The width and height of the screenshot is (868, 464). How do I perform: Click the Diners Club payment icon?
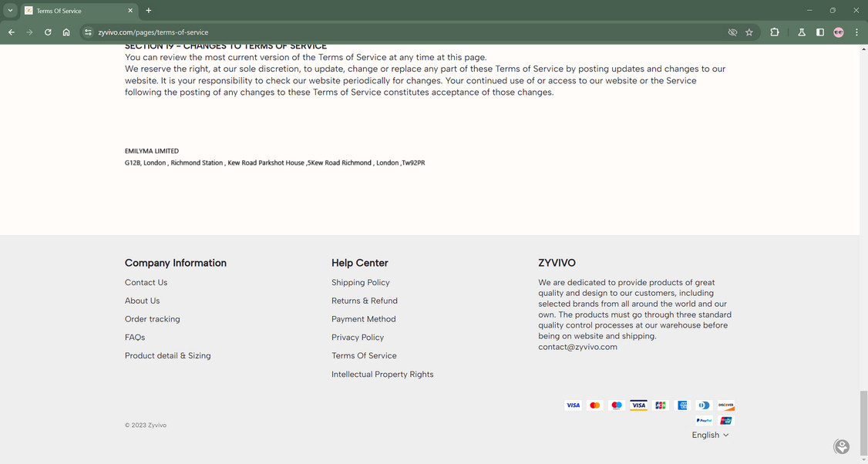pyautogui.click(x=704, y=405)
